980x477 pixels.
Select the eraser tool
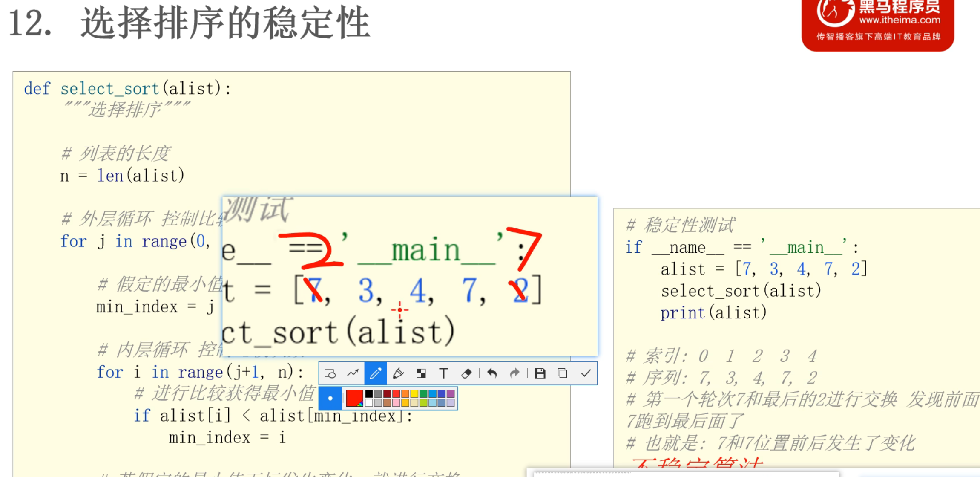pyautogui.click(x=466, y=374)
